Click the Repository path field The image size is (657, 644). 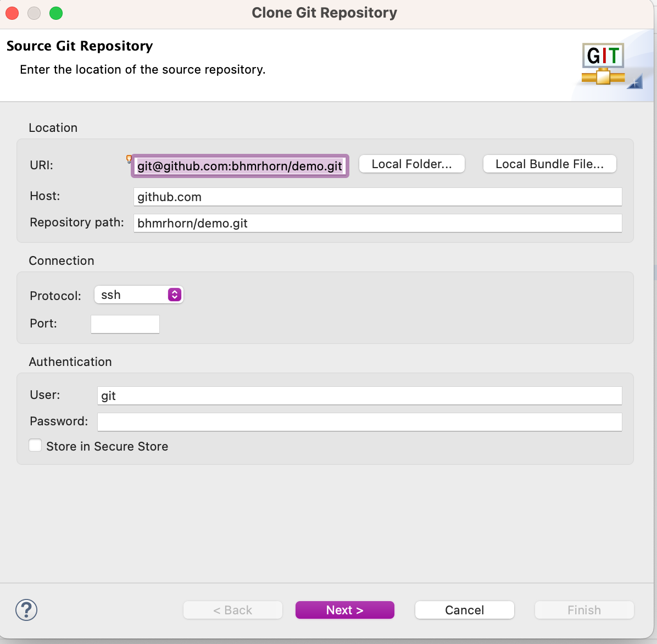(x=377, y=223)
